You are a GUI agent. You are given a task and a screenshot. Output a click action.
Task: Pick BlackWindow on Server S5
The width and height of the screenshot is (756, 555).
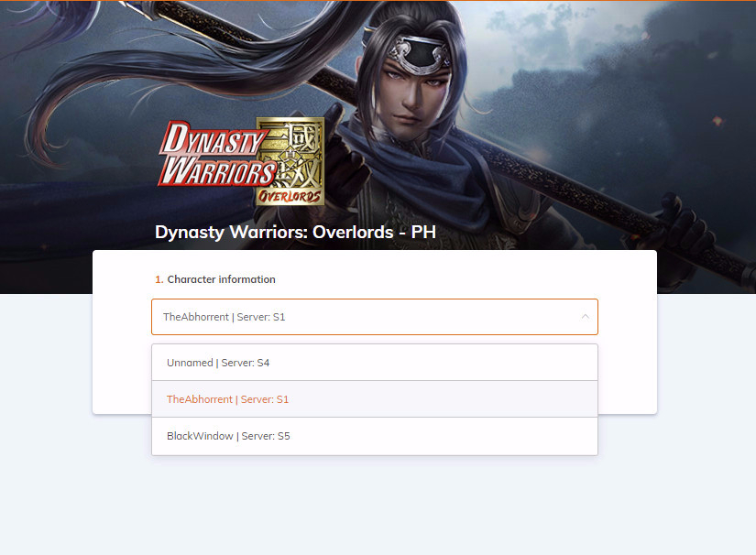[x=375, y=436]
